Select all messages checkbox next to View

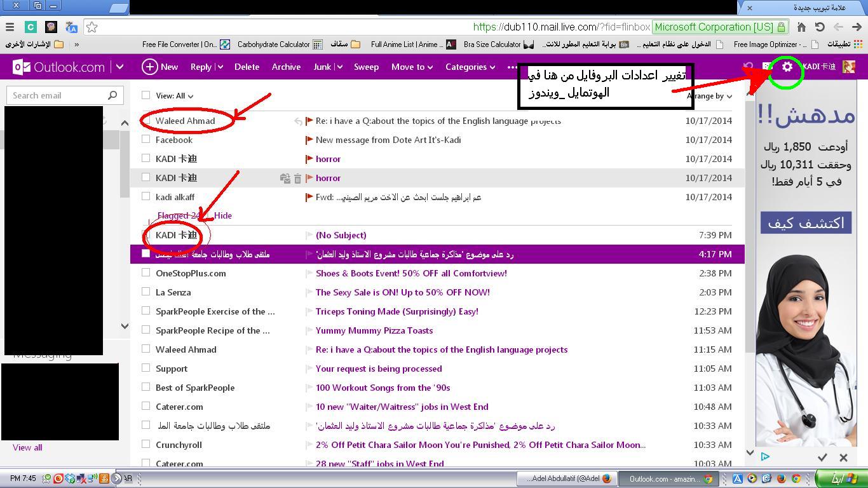click(x=146, y=95)
